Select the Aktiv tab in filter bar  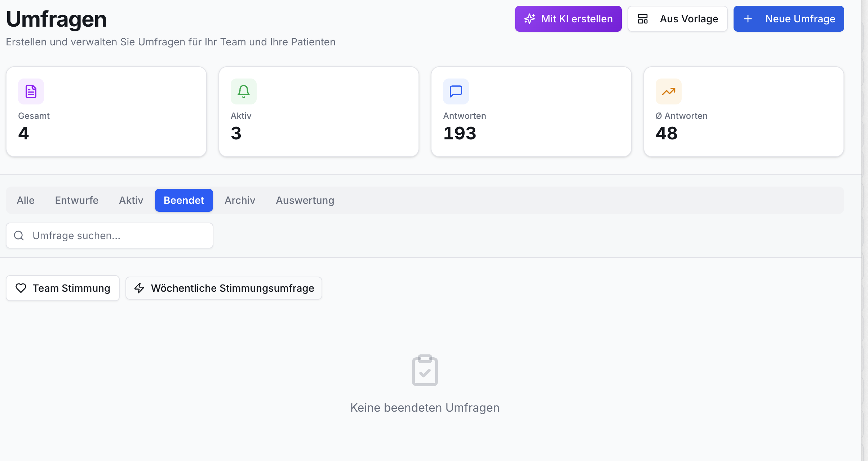tap(131, 200)
